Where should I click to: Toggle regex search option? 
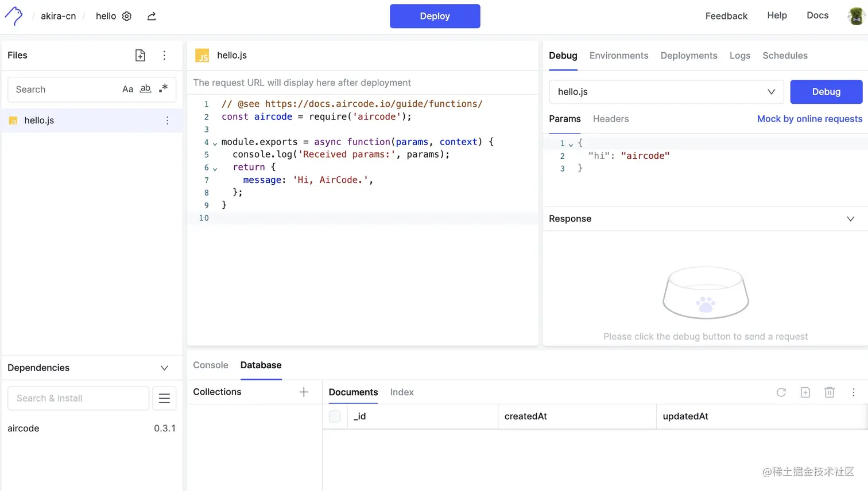164,89
